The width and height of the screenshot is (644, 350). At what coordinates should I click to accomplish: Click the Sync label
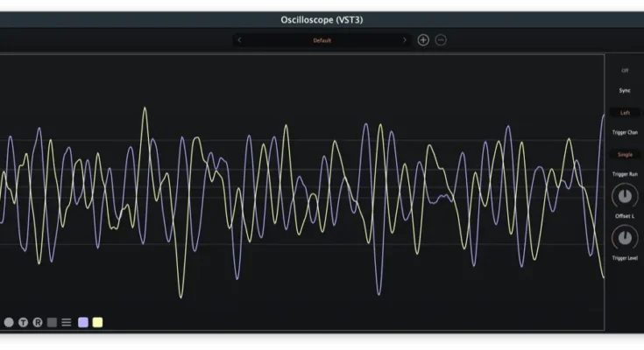pyautogui.click(x=625, y=91)
